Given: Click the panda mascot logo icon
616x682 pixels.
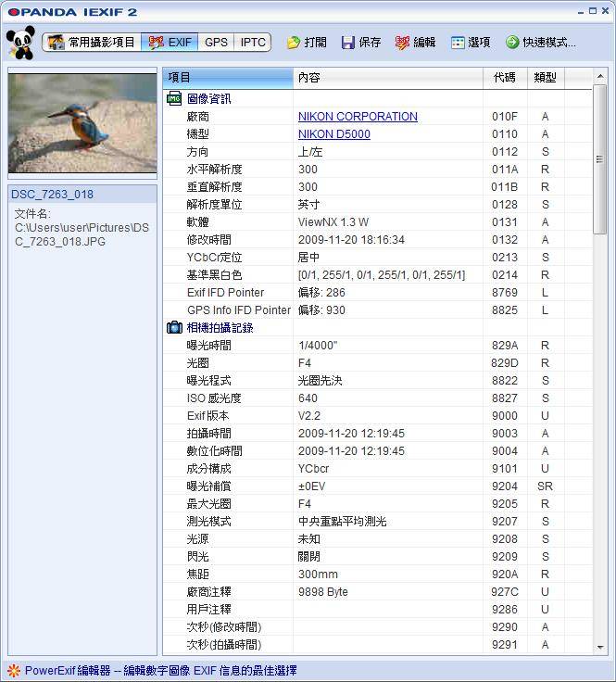Looking at the screenshot, I should tap(20, 43).
